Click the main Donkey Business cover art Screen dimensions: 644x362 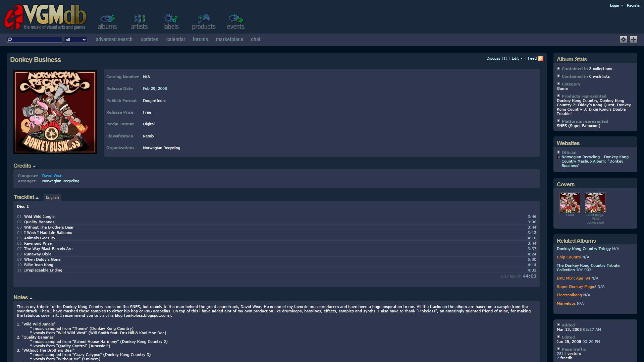tap(55, 112)
